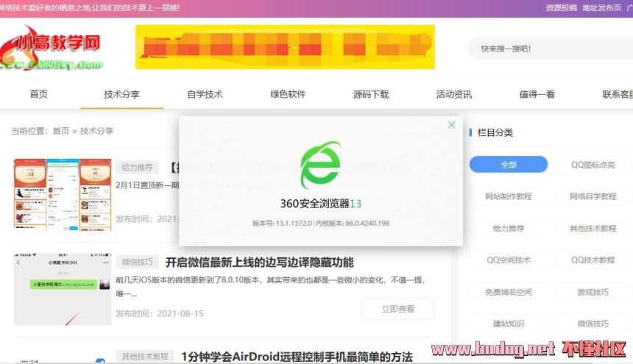Viewport: 633px width, 364px height.
Task: Open the 活动资讯 navigation tab
Action: tap(453, 94)
